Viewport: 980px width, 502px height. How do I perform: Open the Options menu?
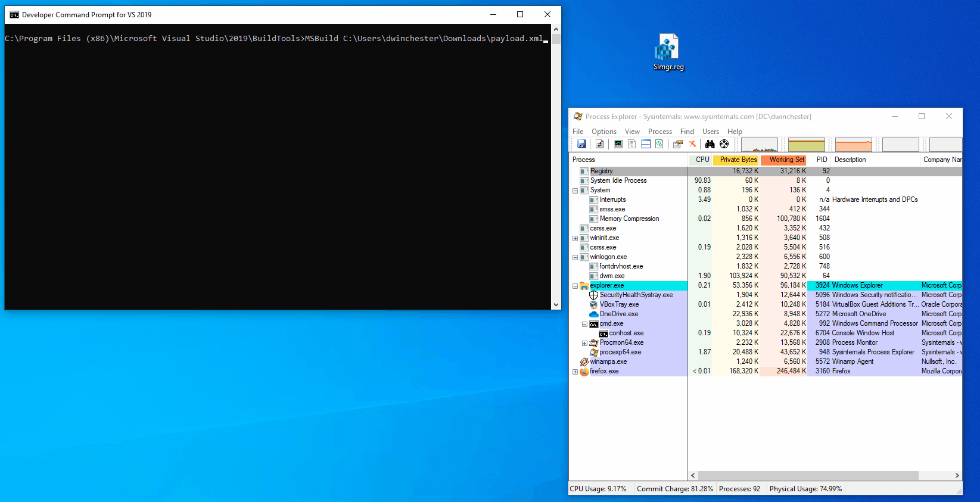coord(604,132)
